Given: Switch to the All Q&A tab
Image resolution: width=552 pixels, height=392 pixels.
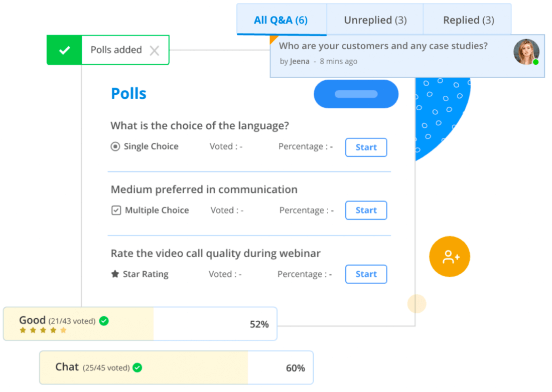Looking at the screenshot, I should tap(281, 20).
